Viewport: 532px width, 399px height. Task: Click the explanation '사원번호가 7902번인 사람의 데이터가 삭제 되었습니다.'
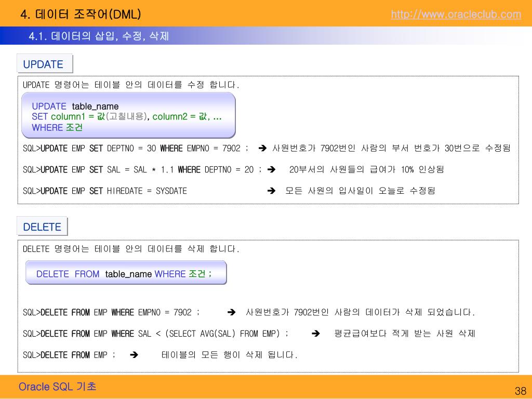point(361,312)
